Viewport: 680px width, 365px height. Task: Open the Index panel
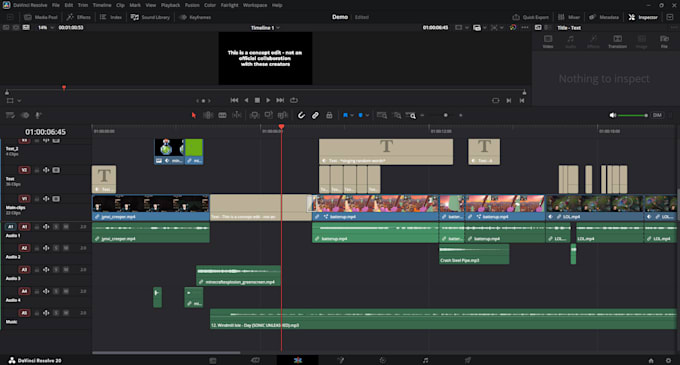coord(111,17)
